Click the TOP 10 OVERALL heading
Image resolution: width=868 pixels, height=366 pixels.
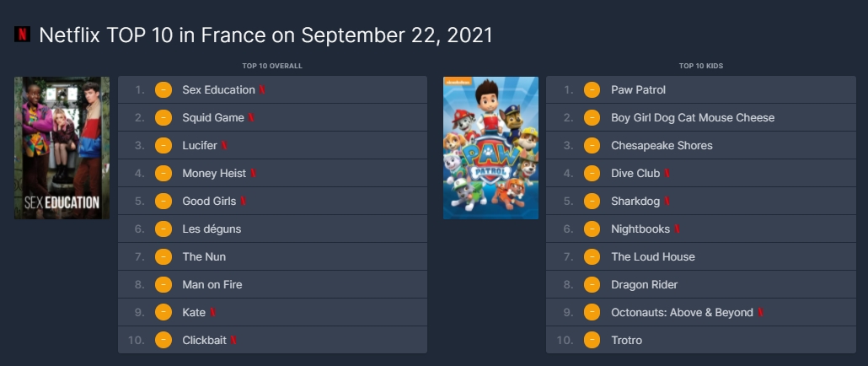click(x=272, y=66)
